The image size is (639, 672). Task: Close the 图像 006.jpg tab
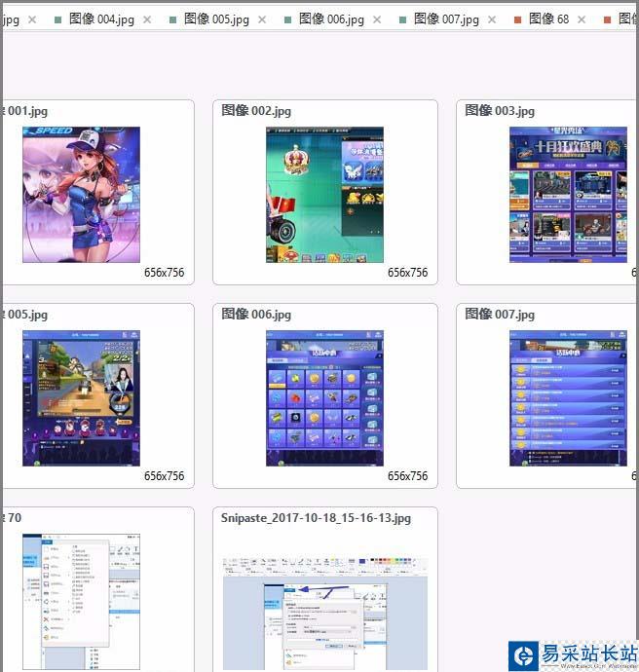pos(377,19)
